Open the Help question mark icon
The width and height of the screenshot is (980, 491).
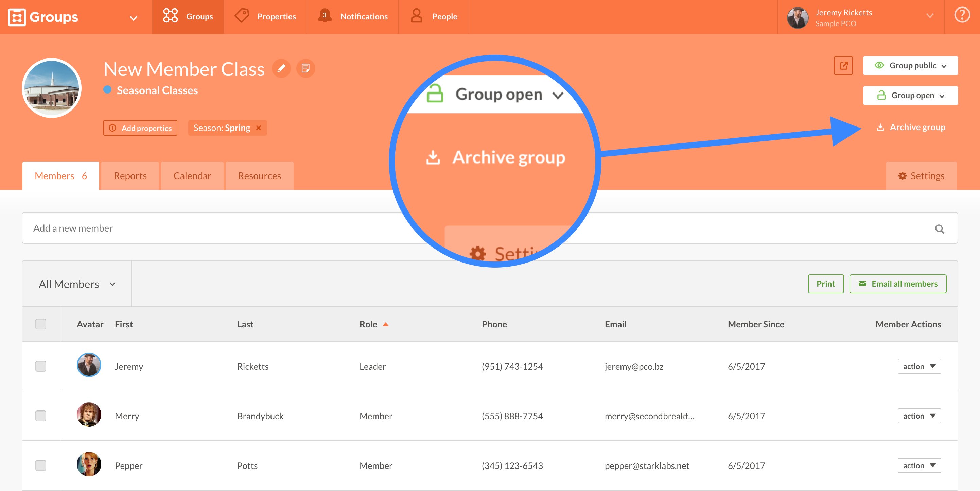[962, 15]
